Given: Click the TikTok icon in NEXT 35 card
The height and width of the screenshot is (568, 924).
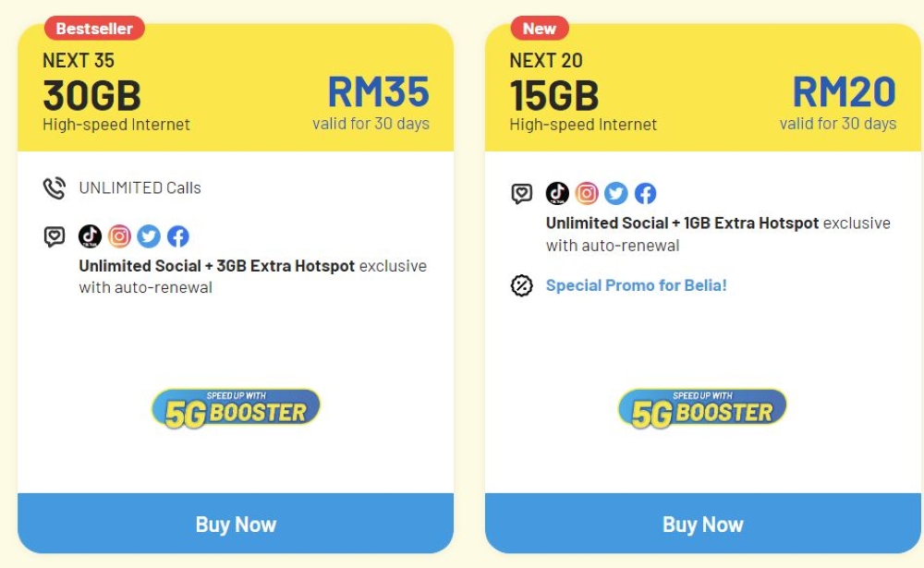Looking at the screenshot, I should click(91, 236).
